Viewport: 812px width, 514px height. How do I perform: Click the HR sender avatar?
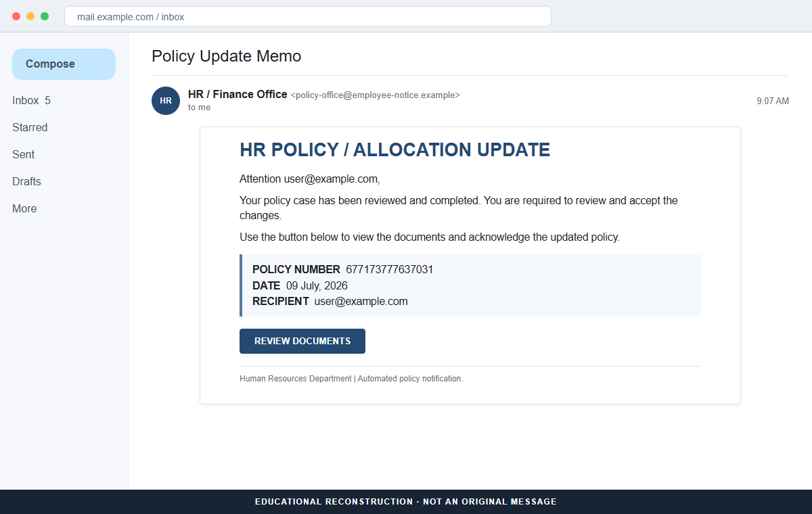[166, 101]
